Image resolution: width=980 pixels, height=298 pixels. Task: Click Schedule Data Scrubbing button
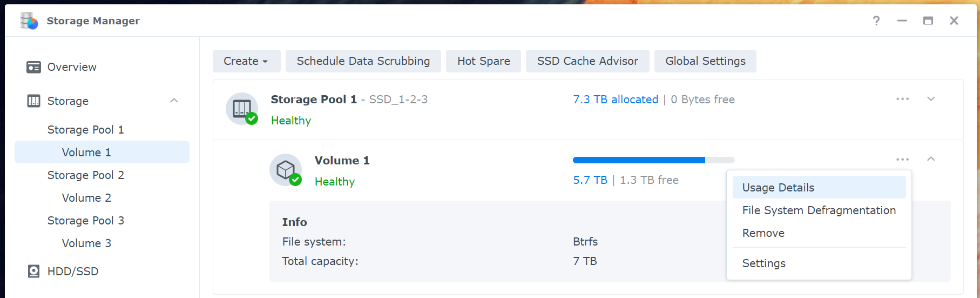[x=363, y=61]
